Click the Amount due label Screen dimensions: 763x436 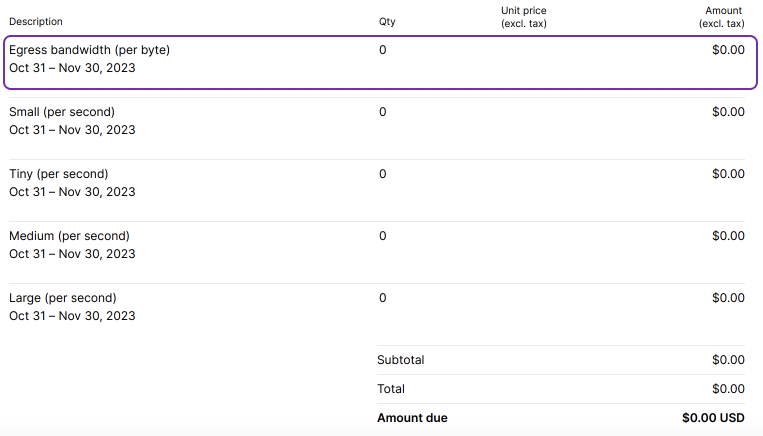coord(412,418)
